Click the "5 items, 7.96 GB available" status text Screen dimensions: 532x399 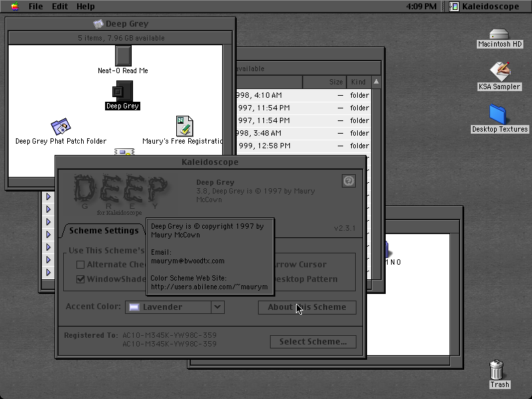tap(121, 38)
